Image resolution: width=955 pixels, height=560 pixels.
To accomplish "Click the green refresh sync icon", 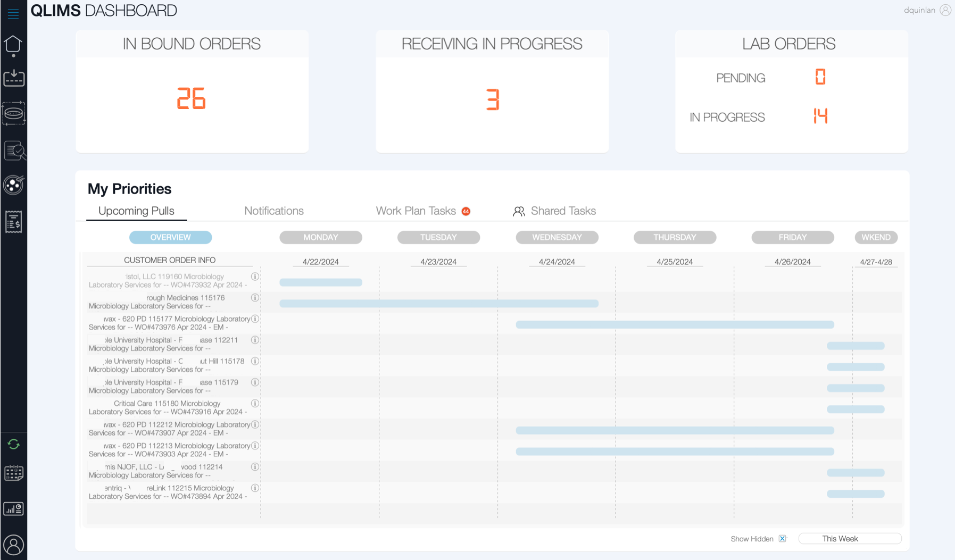I will (x=14, y=444).
